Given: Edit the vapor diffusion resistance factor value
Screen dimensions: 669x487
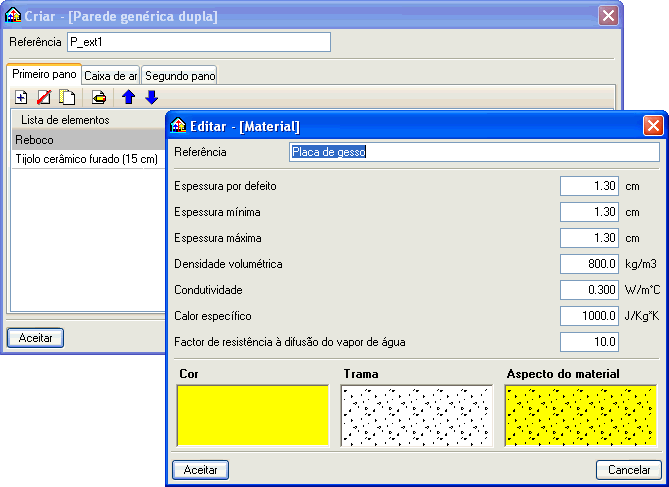Looking at the screenshot, I should (589, 342).
